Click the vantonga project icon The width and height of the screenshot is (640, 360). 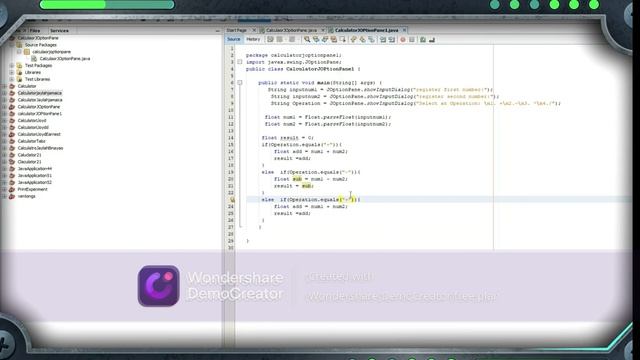[12, 196]
